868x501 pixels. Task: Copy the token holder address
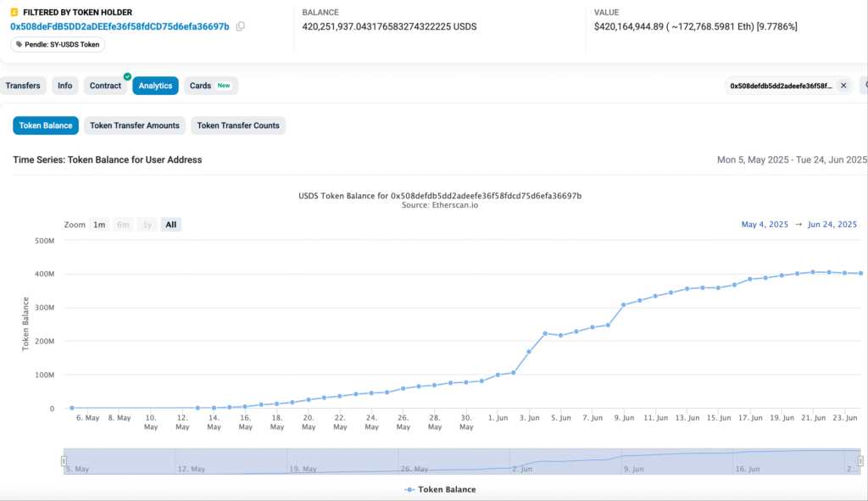click(240, 26)
